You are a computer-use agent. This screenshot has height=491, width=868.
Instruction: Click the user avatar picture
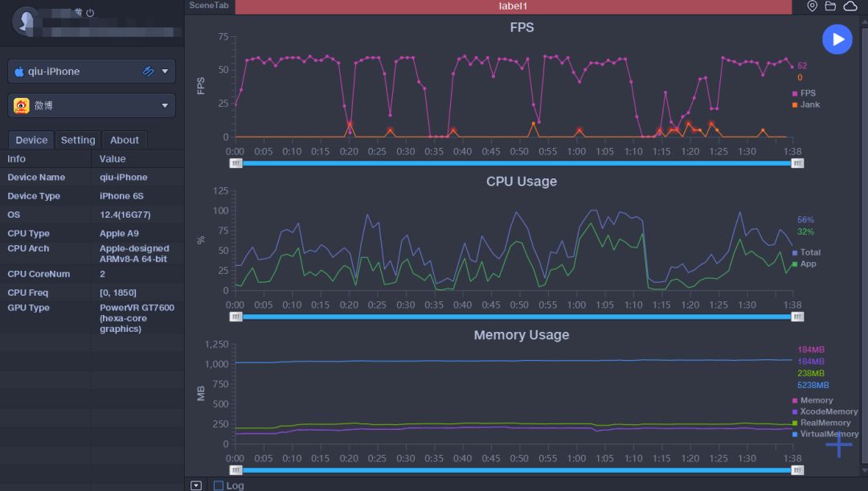(x=27, y=21)
